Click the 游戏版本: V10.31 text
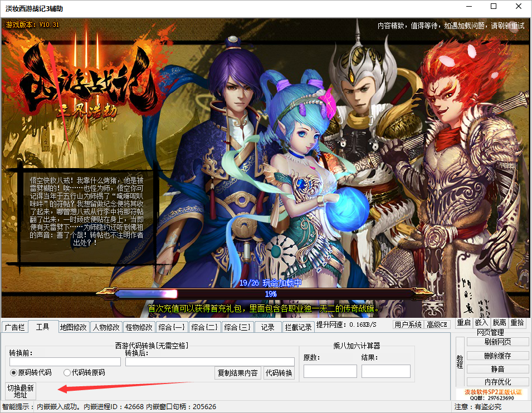 32,24
